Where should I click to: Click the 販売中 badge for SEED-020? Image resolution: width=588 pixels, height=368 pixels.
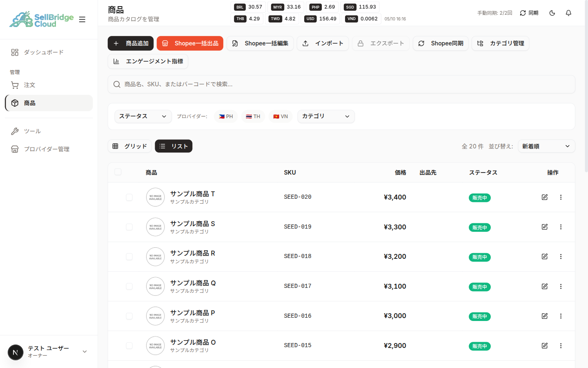click(x=479, y=198)
